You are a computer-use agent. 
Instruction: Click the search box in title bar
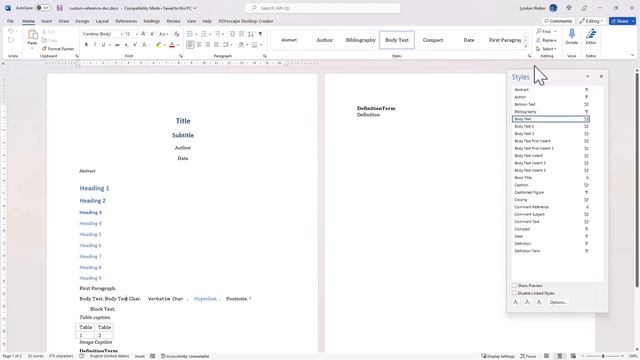point(322,8)
